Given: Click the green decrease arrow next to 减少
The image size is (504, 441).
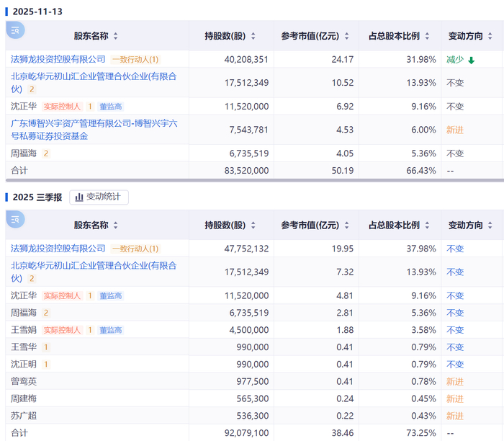Looking at the screenshot, I should [x=471, y=60].
